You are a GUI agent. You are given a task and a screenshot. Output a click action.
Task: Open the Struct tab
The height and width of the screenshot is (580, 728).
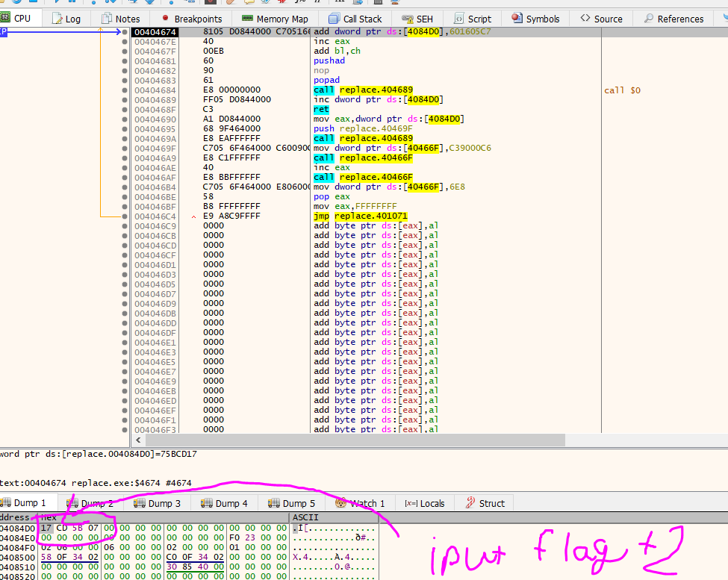[485, 503]
